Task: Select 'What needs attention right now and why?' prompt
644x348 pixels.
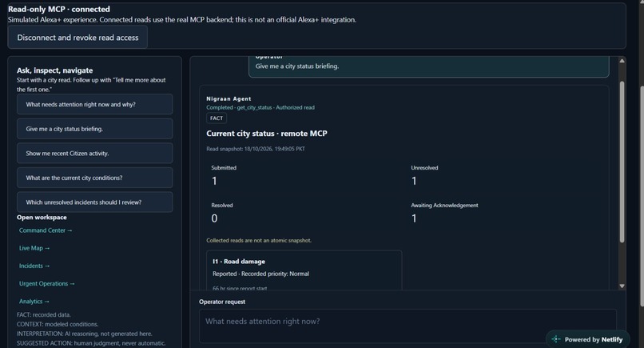Action: point(95,105)
